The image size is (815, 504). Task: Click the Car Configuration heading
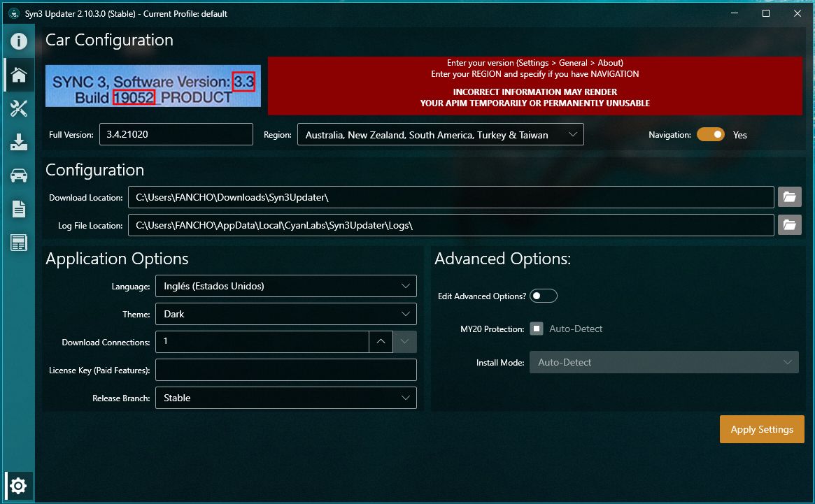109,40
